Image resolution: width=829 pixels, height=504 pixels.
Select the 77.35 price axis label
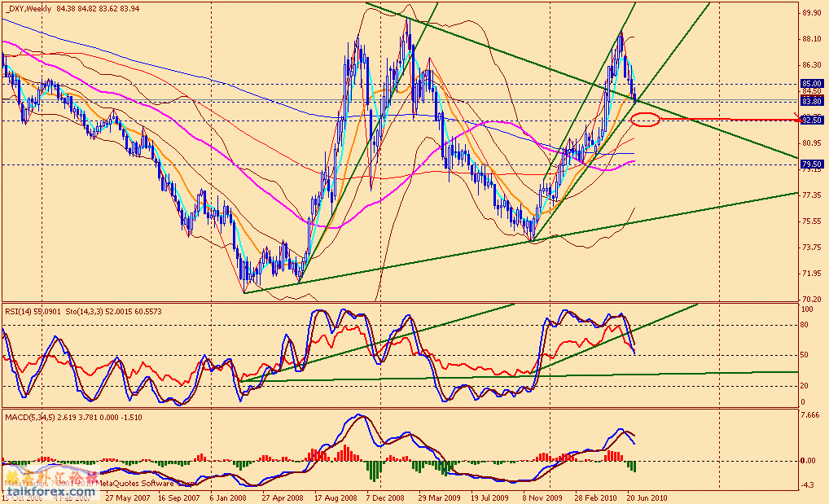pyautogui.click(x=811, y=195)
